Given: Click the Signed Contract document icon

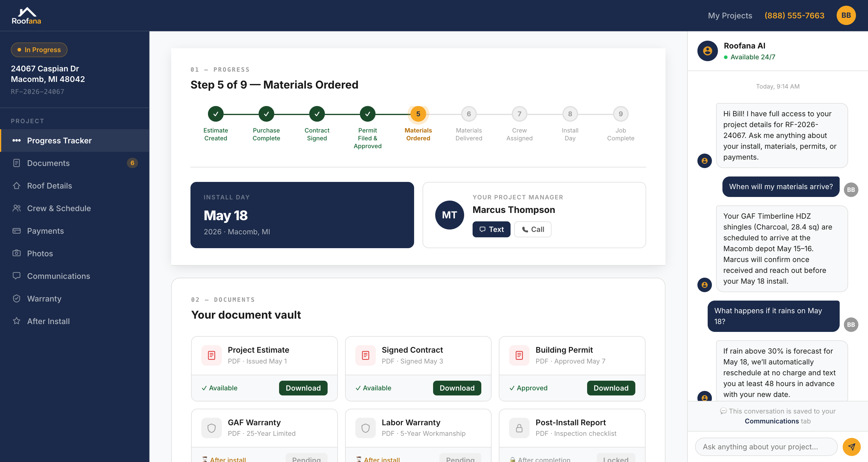Looking at the screenshot, I should tap(365, 355).
